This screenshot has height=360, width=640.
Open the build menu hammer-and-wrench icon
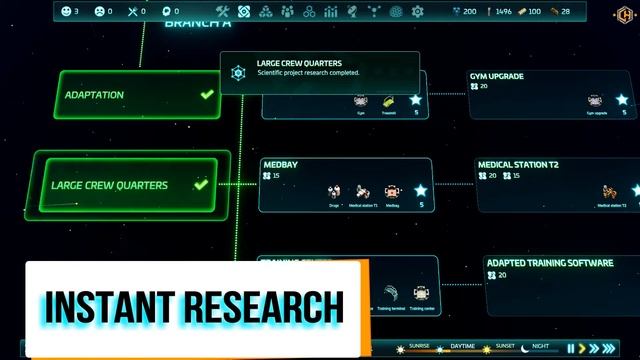[x=222, y=11]
